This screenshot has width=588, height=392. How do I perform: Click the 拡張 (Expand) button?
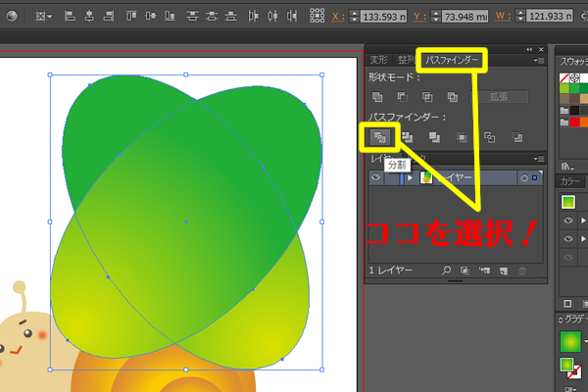(502, 96)
